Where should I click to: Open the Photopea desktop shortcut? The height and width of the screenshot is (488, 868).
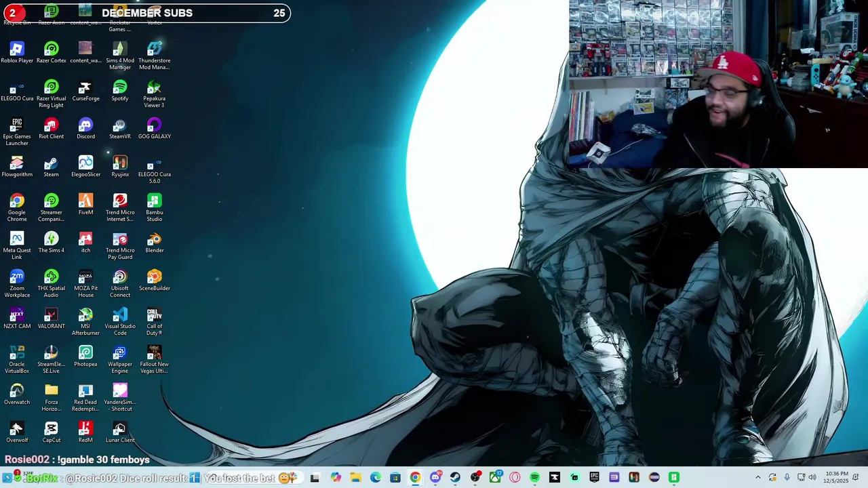85,357
